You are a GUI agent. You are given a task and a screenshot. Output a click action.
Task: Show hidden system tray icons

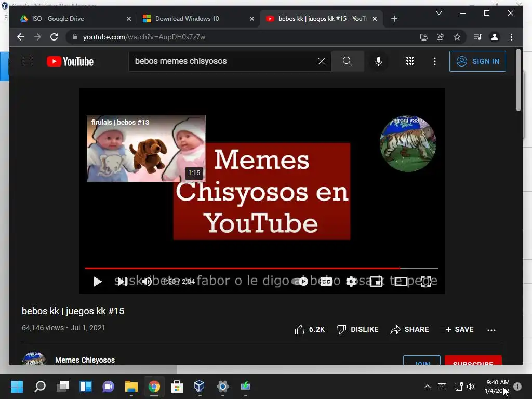428,387
